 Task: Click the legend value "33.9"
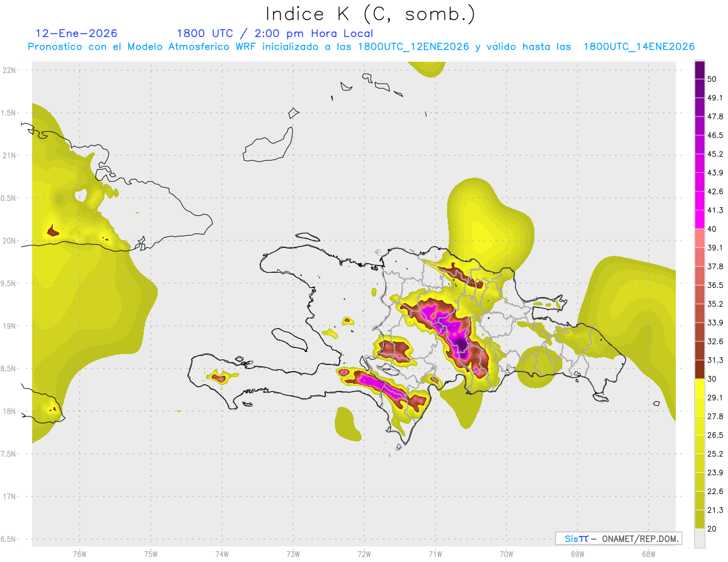715,323
